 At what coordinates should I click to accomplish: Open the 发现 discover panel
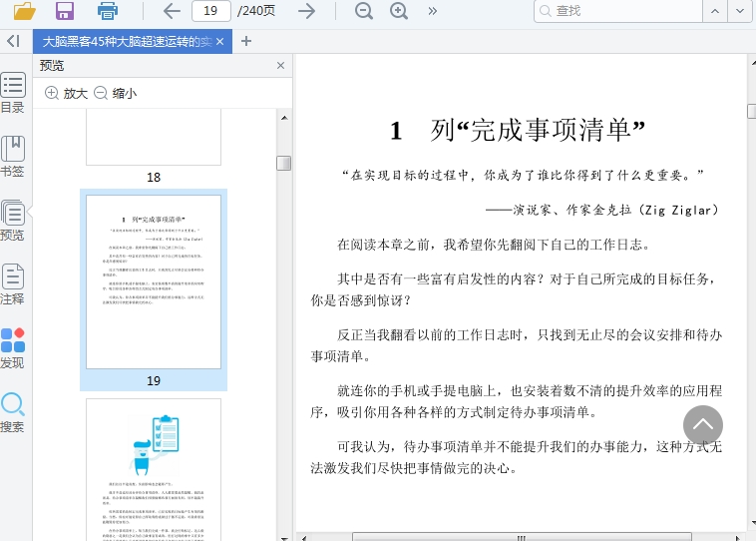pyautogui.click(x=13, y=347)
